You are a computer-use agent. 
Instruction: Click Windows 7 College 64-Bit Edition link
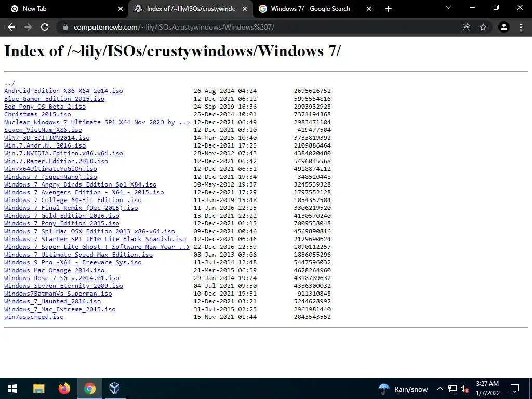click(x=73, y=200)
